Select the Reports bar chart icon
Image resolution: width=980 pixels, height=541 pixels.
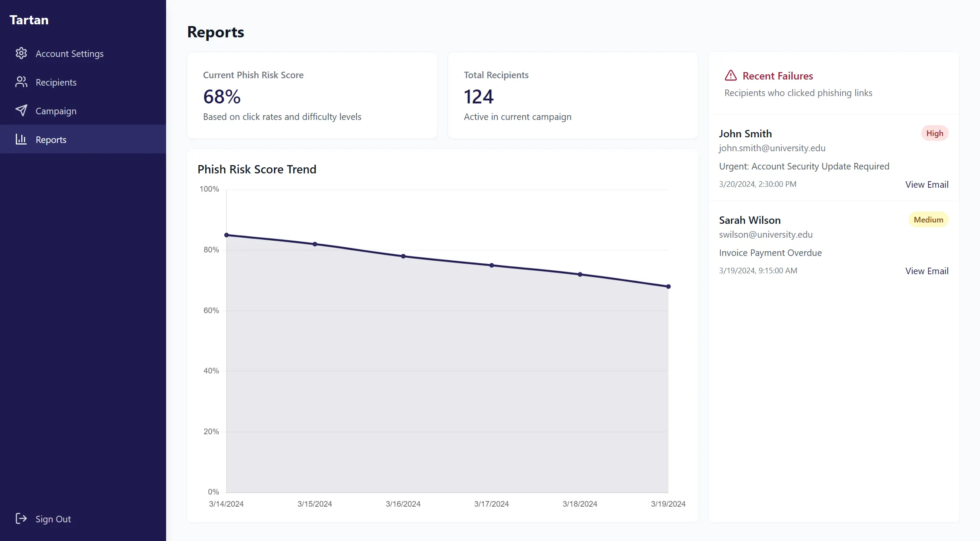pos(21,139)
